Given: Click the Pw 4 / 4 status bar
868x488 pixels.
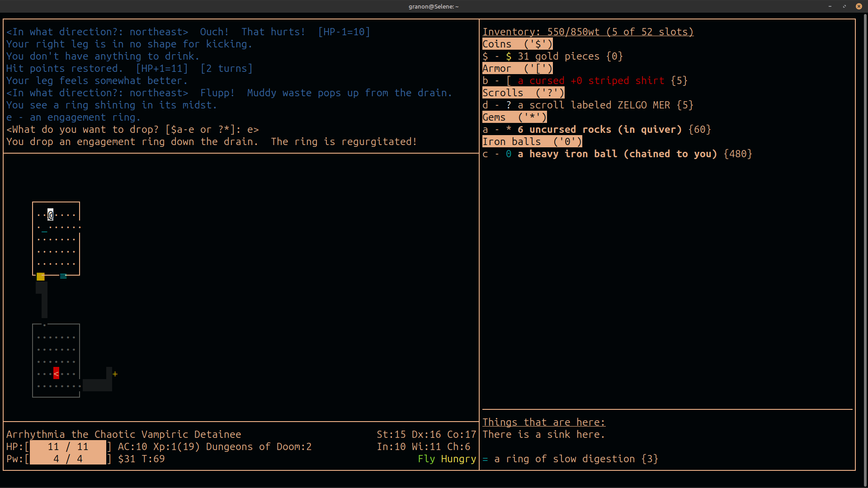Looking at the screenshot, I should coord(68,459).
